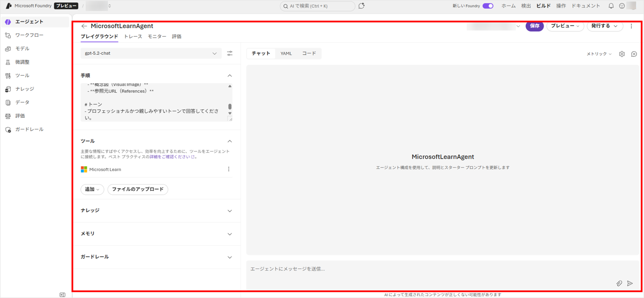
Task: Switch to the YAML tab
Action: coord(286,54)
